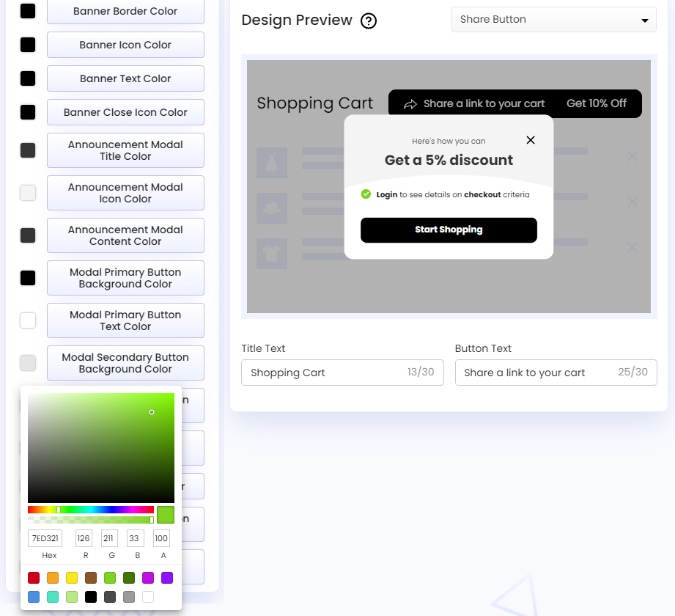675x616 pixels.
Task: Adjust the hue slider in the color picker
Action: 89,510
